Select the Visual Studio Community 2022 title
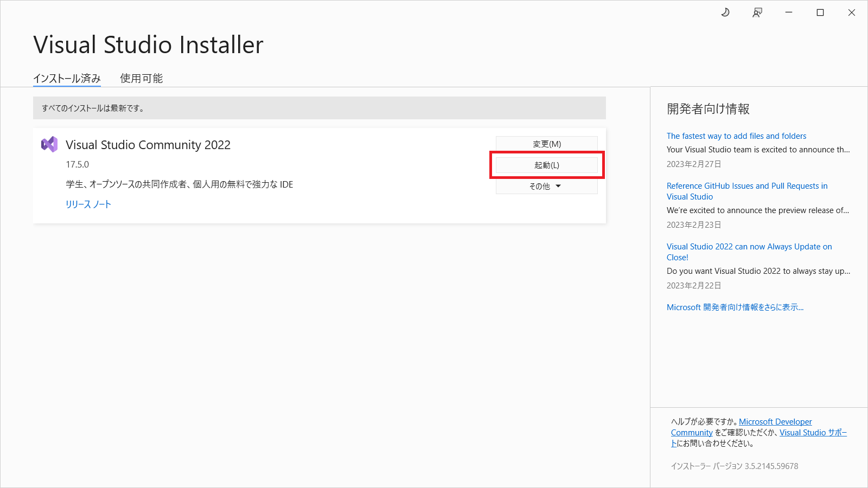This screenshot has height=488, width=868. [148, 145]
